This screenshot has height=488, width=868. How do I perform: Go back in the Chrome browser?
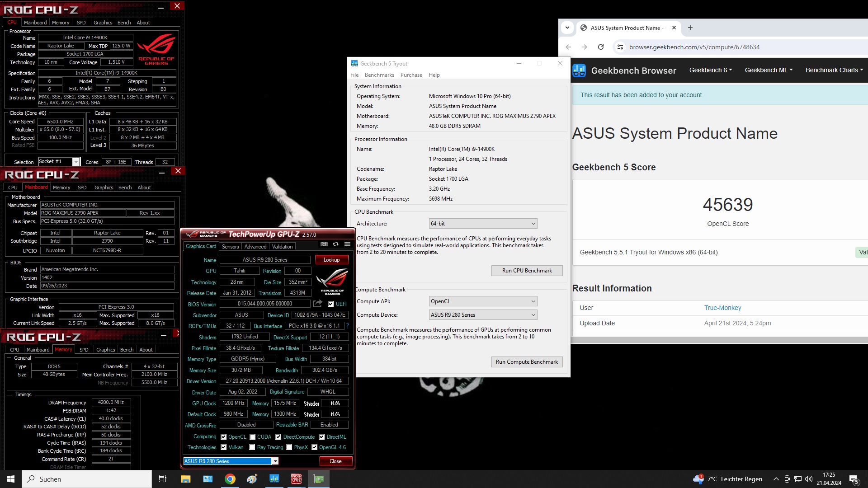pos(568,47)
